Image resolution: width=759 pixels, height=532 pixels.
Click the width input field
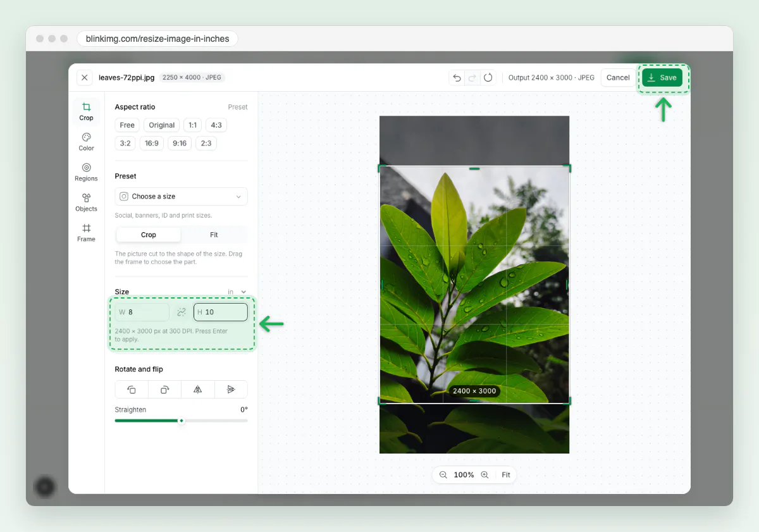(x=142, y=312)
